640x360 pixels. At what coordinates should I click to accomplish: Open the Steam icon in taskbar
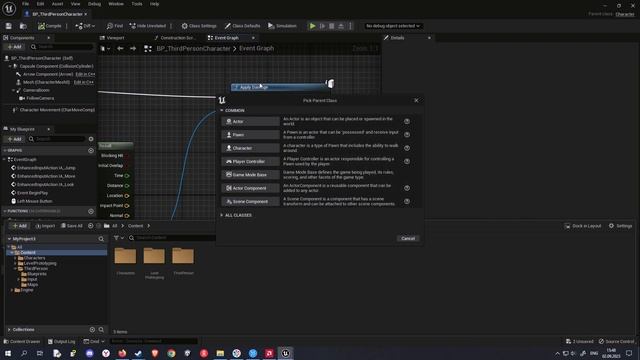pyautogui.click(x=138, y=353)
